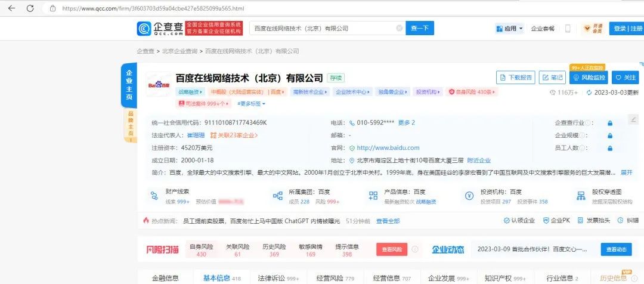The height and width of the screenshot is (284, 644).
Task: Click the info icon next to 企查查行业
Action: pos(588,123)
